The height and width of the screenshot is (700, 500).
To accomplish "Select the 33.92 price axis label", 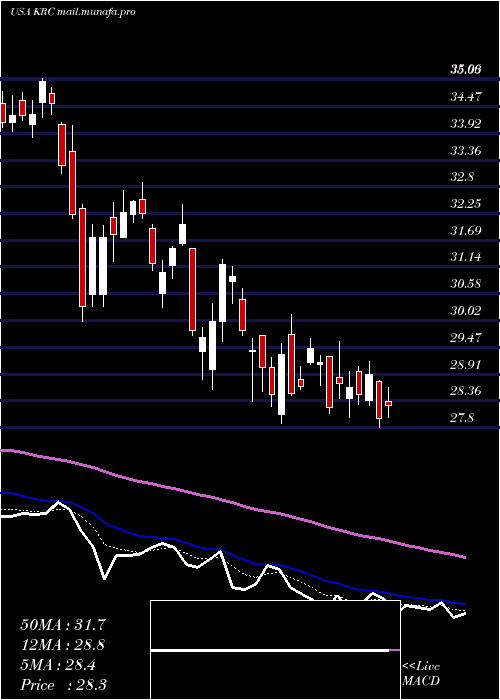I will 466,123.
